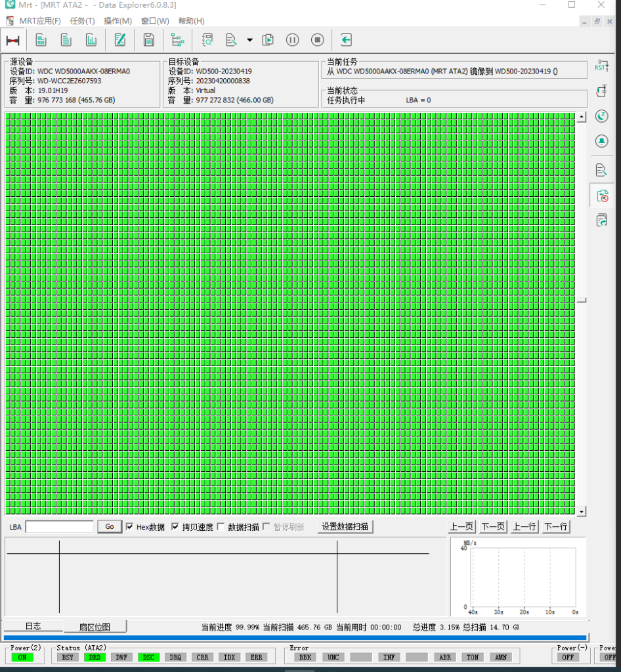
Task: Click the Go button next to LBA
Action: (x=110, y=527)
